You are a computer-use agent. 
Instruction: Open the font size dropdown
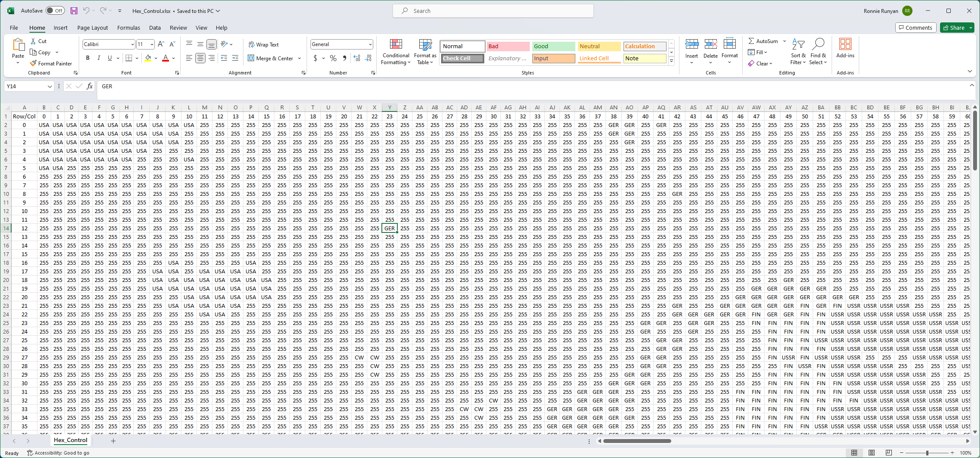pyautogui.click(x=152, y=44)
